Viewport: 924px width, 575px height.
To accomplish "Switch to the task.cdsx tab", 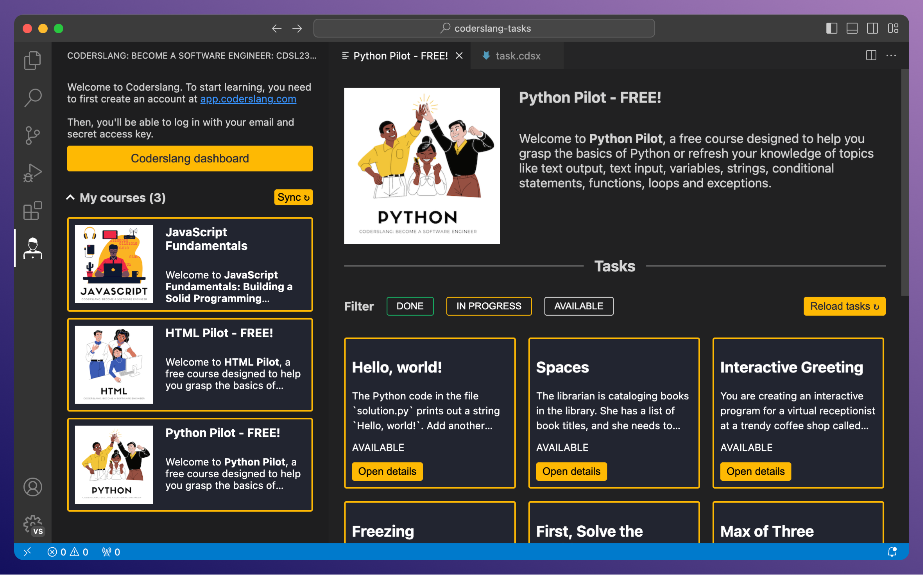I will tap(512, 56).
